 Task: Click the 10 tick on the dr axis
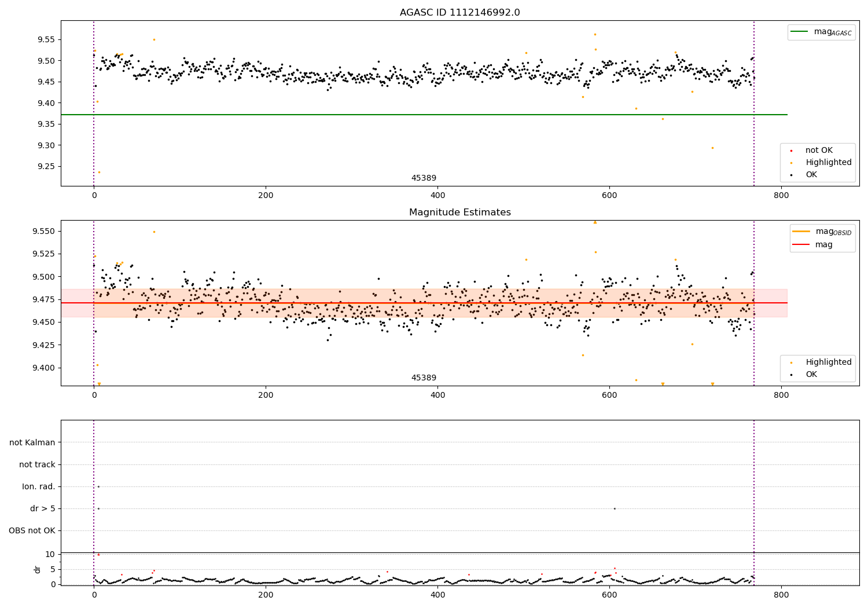point(50,554)
